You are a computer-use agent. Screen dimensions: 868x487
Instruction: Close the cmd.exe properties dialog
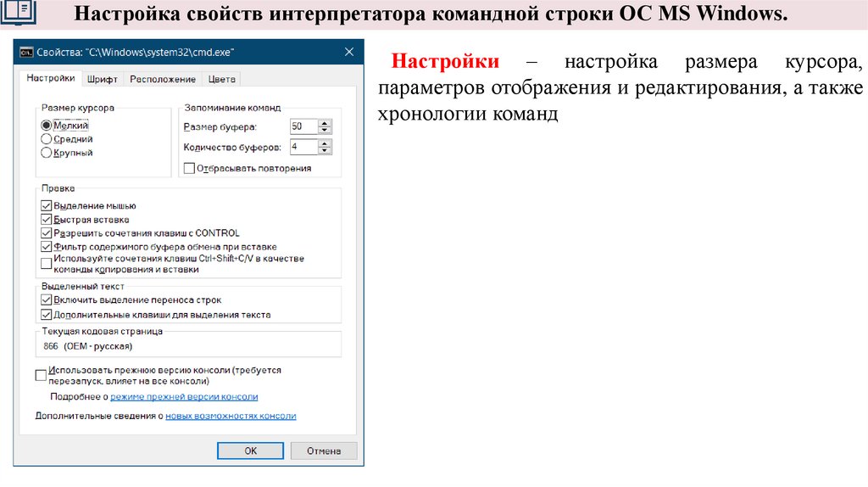coord(348,52)
